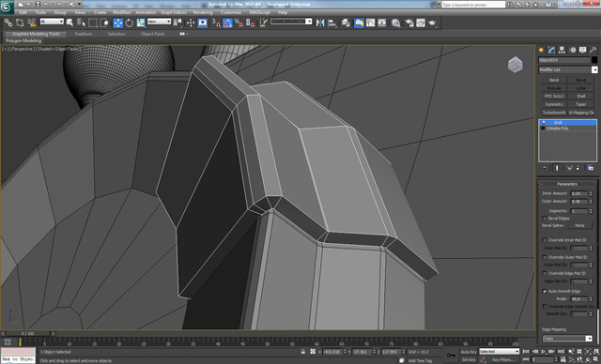Open the Layer Manager icon
601x364 pixels.
[x=346, y=23]
